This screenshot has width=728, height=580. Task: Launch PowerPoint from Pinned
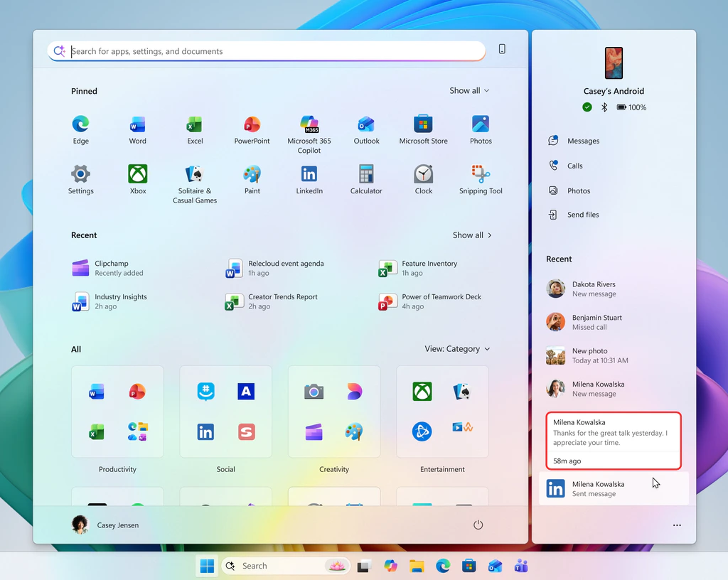coord(252,130)
